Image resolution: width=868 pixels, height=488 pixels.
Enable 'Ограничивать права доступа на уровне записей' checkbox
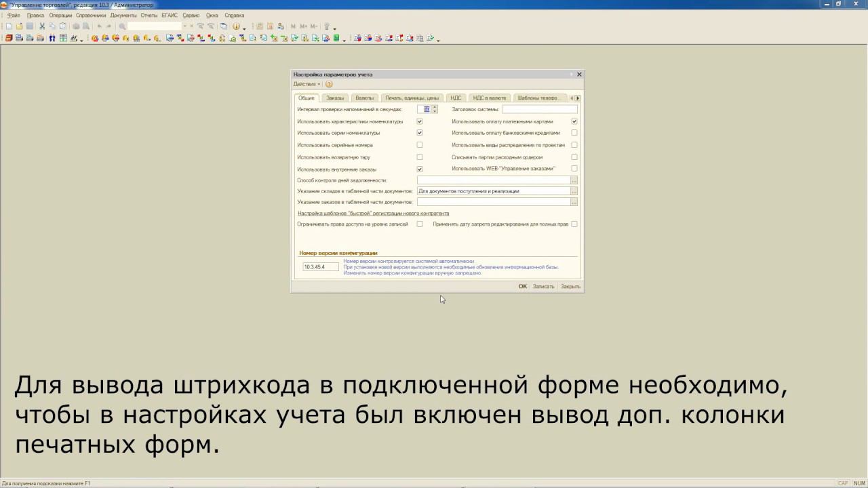[420, 224]
